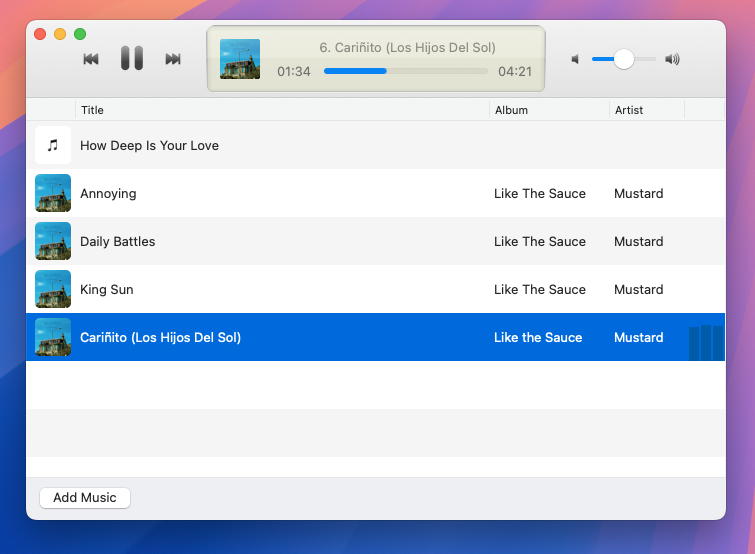Image resolution: width=755 pixels, height=554 pixels.
Task: Click the volume slider knob
Action: (624, 59)
